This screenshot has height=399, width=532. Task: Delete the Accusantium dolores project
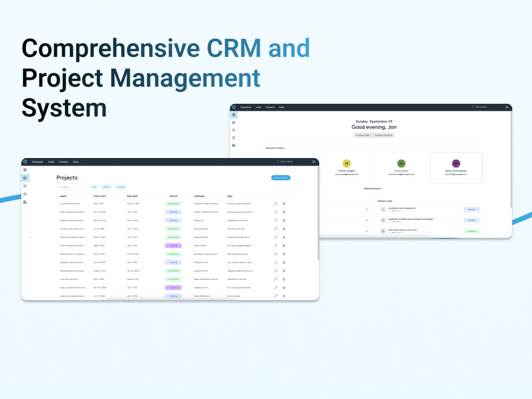(284, 204)
